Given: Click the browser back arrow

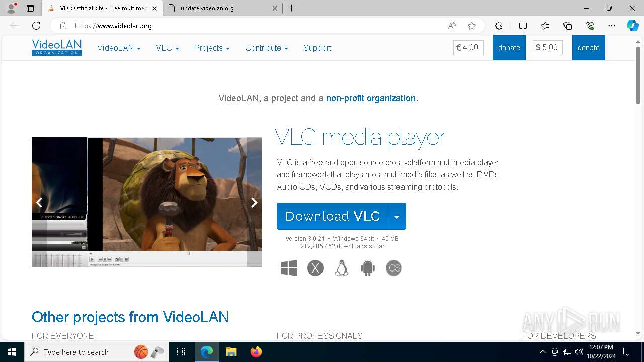Looking at the screenshot, I should click(14, 26).
